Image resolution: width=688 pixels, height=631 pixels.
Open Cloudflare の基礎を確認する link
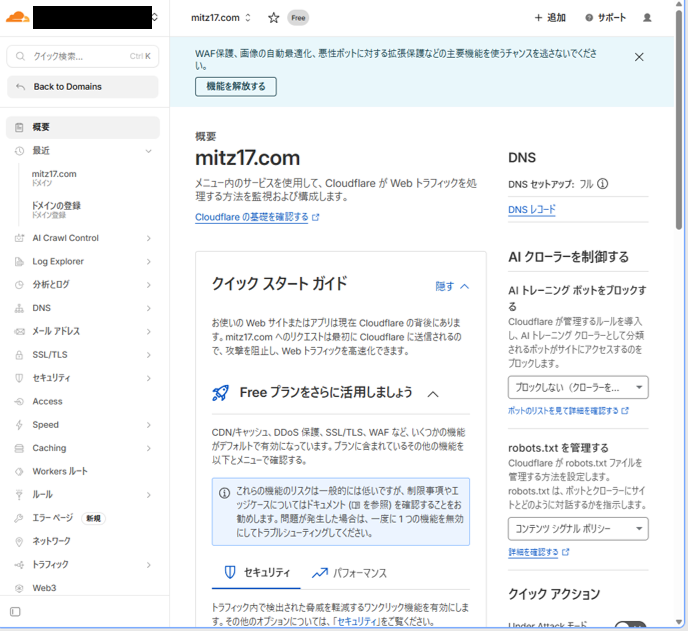(257, 217)
